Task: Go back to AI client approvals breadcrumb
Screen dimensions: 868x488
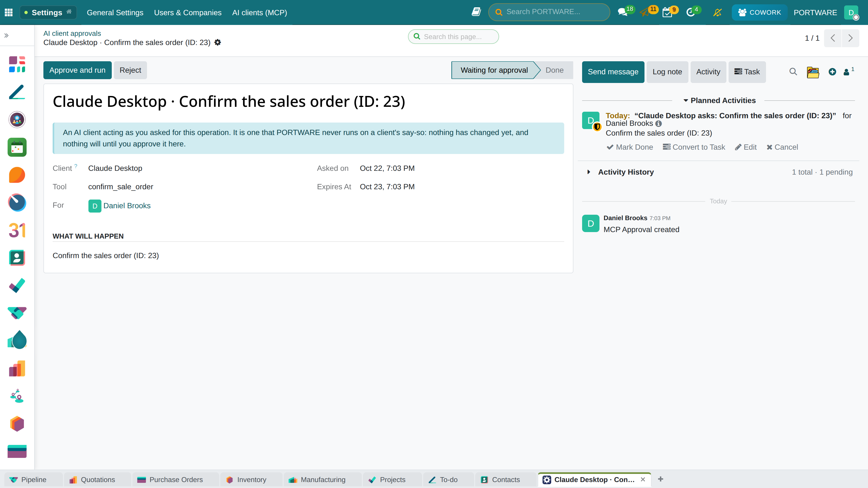Action: (x=72, y=33)
